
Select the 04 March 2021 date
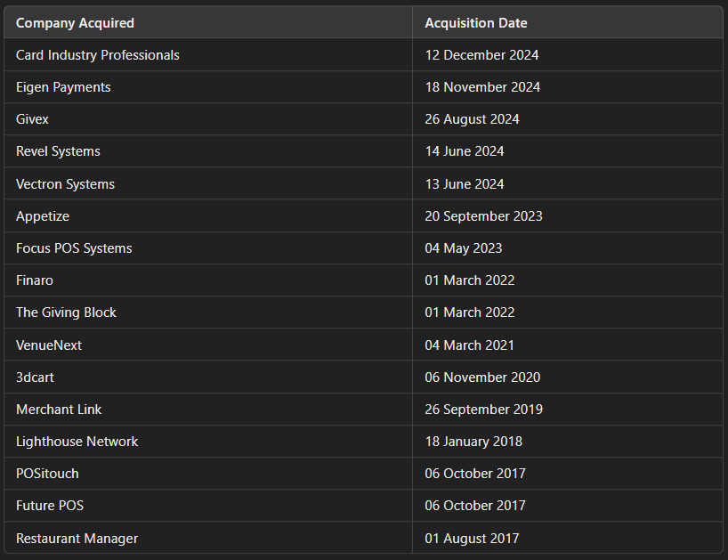pyautogui.click(x=469, y=345)
